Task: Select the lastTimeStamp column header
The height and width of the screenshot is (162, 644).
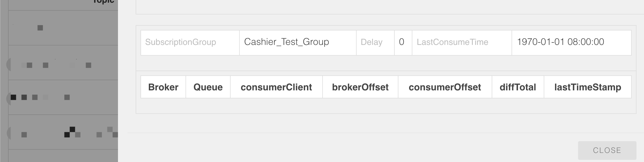Action: coord(588,87)
